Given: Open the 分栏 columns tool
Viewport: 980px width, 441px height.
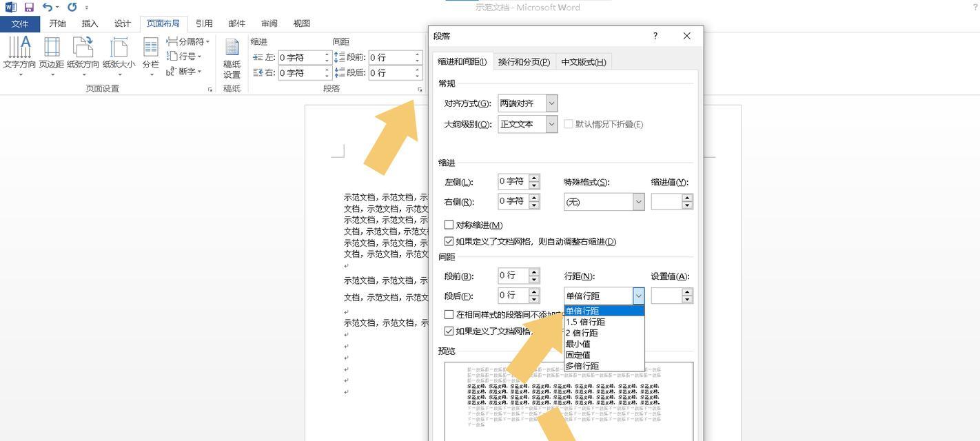Looking at the screenshot, I should pyautogui.click(x=150, y=56).
